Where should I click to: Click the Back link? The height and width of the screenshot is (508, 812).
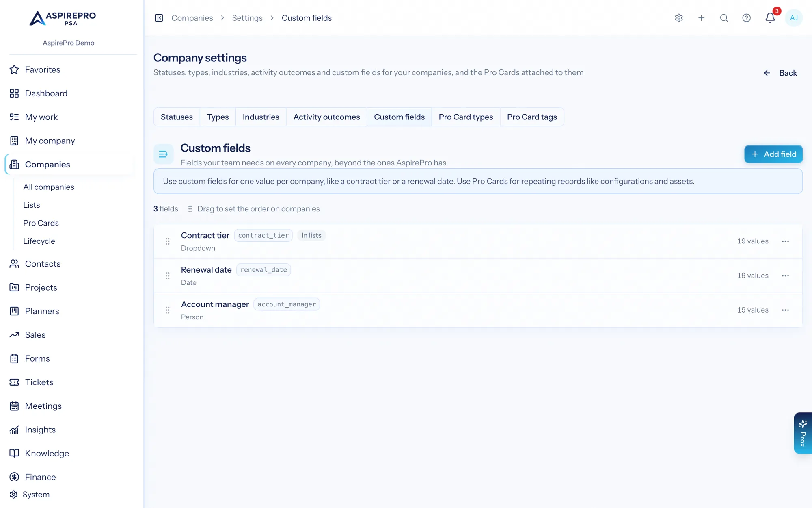coord(780,73)
